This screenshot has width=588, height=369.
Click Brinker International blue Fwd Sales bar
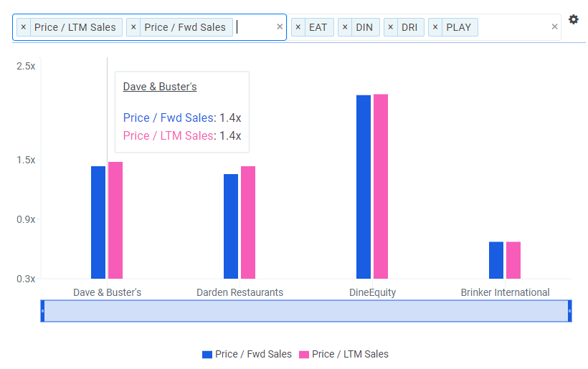point(496,260)
